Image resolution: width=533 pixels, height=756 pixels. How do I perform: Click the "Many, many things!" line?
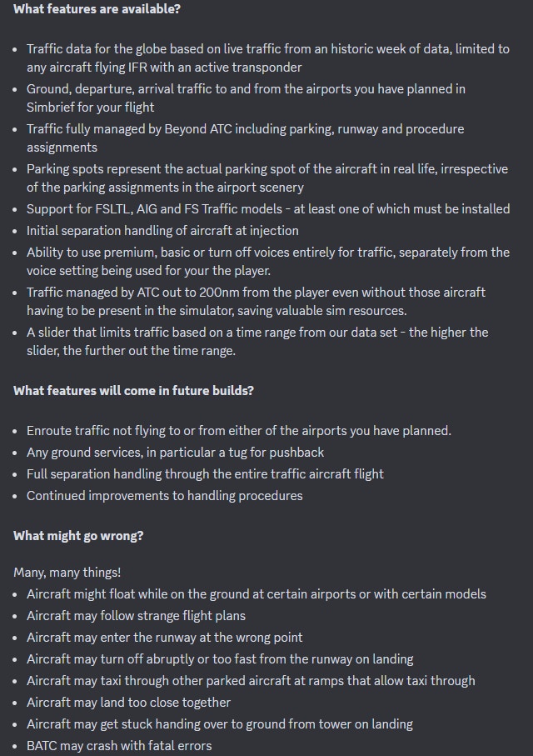pos(67,573)
